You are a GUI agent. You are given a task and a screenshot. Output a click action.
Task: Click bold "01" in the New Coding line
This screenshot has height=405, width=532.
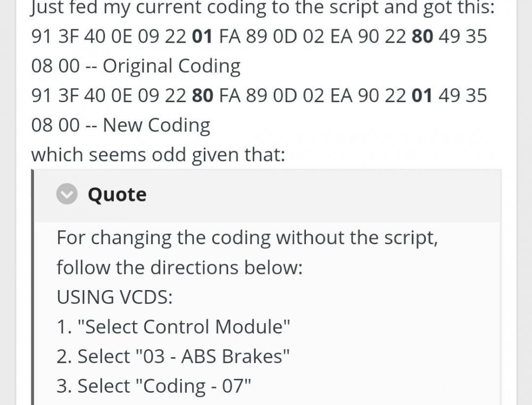[423, 96]
